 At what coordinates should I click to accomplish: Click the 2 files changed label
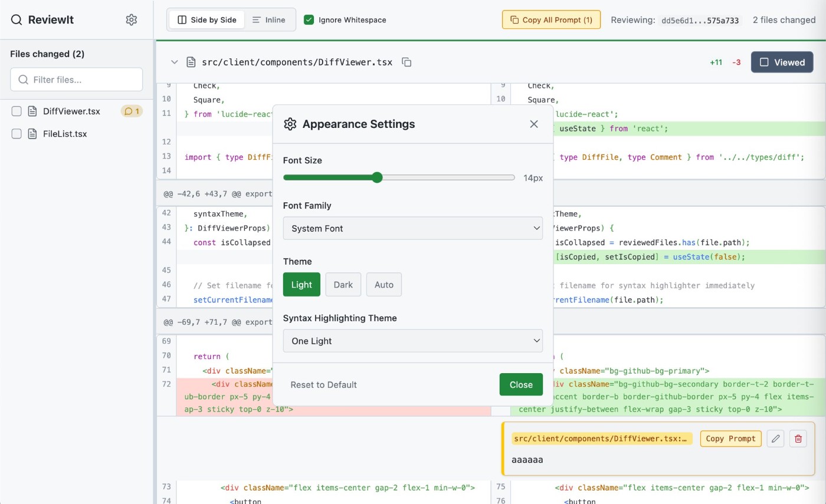tap(784, 20)
